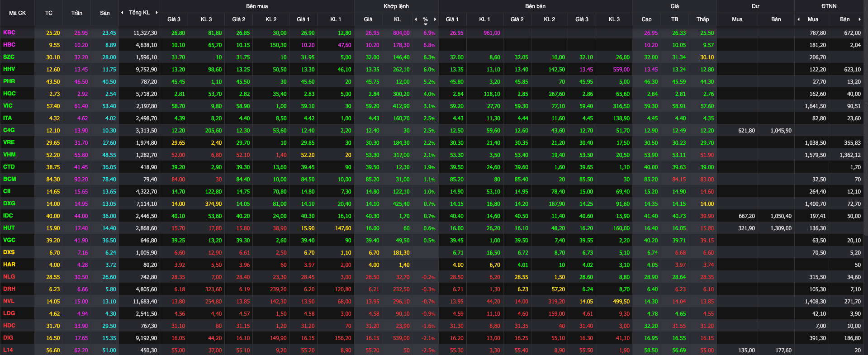The image size is (868, 355).
Task: Open stock symbol DRH
Action: 9,289
